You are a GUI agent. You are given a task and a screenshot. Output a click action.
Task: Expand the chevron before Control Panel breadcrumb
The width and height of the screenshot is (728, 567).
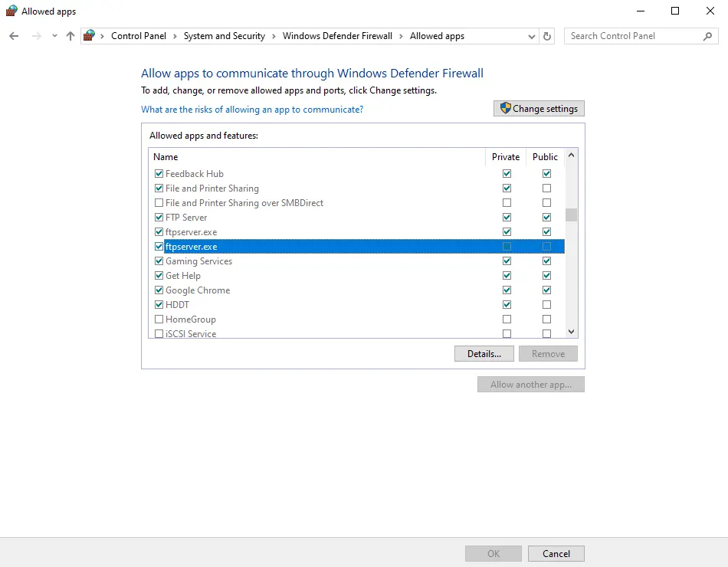pos(102,36)
